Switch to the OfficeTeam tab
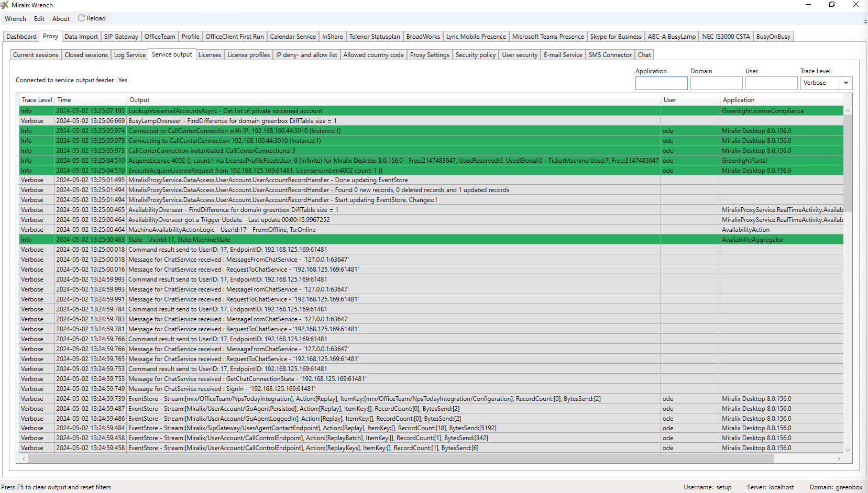The height and width of the screenshot is (493, 868). (x=160, y=37)
